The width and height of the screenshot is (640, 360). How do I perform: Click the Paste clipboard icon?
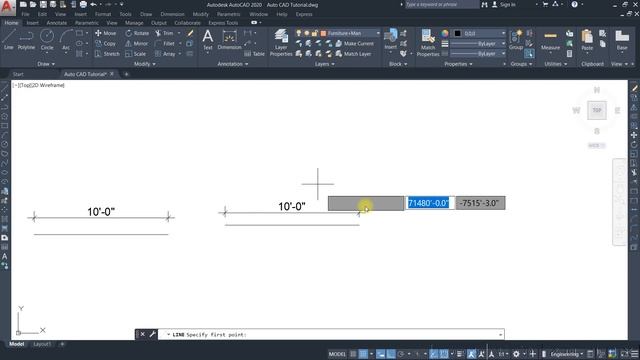587,40
